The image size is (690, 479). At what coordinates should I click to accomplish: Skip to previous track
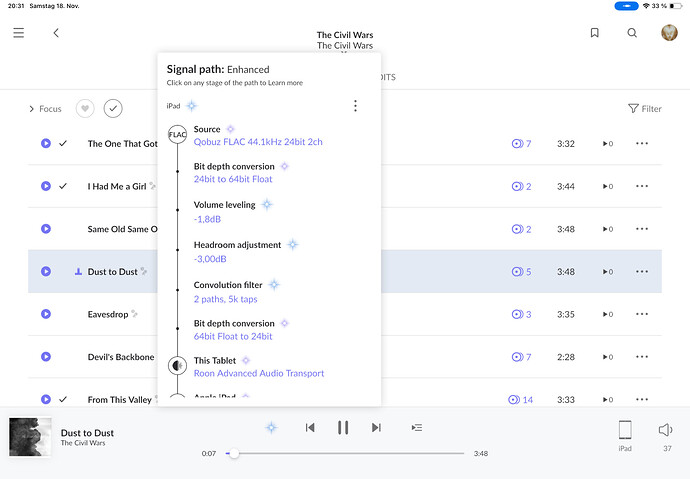[x=310, y=428]
